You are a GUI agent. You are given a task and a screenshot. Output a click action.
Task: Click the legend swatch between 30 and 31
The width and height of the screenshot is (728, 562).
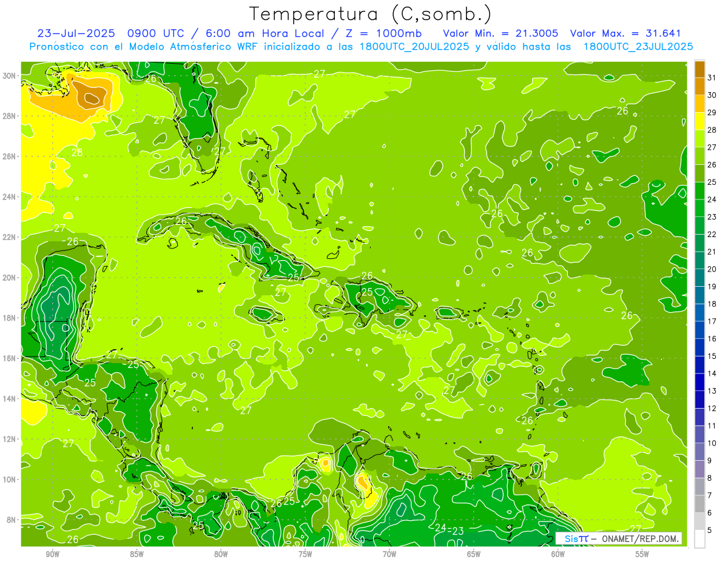[699, 86]
